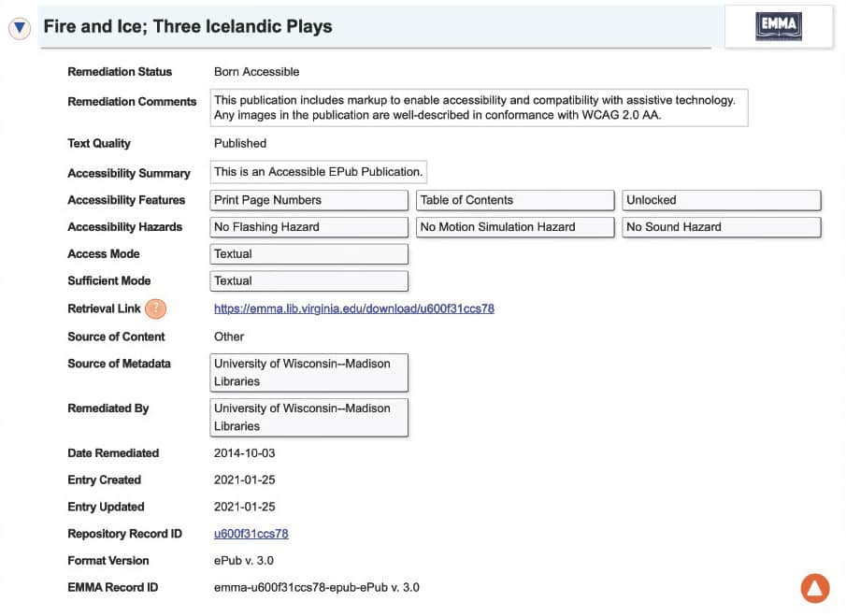Click the Remediated By value box
846x616 pixels.
pyautogui.click(x=309, y=417)
